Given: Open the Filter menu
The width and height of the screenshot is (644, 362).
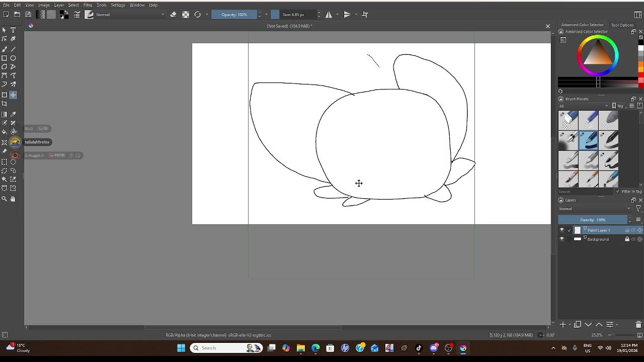Looking at the screenshot, I should pyautogui.click(x=88, y=5).
